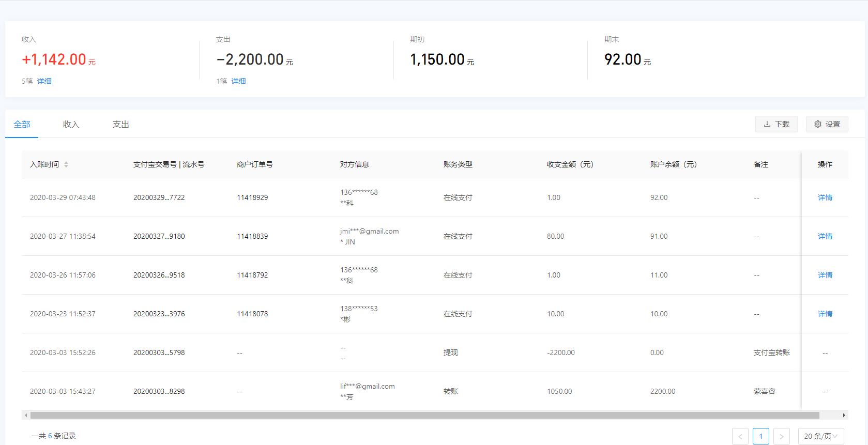Click counterparty jmi***@gmail.com
This screenshot has width=868, height=445.
370,231
